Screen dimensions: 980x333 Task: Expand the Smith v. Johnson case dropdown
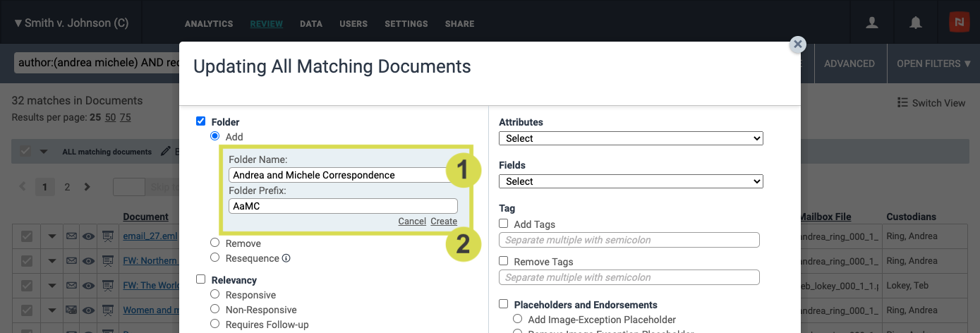click(71, 23)
